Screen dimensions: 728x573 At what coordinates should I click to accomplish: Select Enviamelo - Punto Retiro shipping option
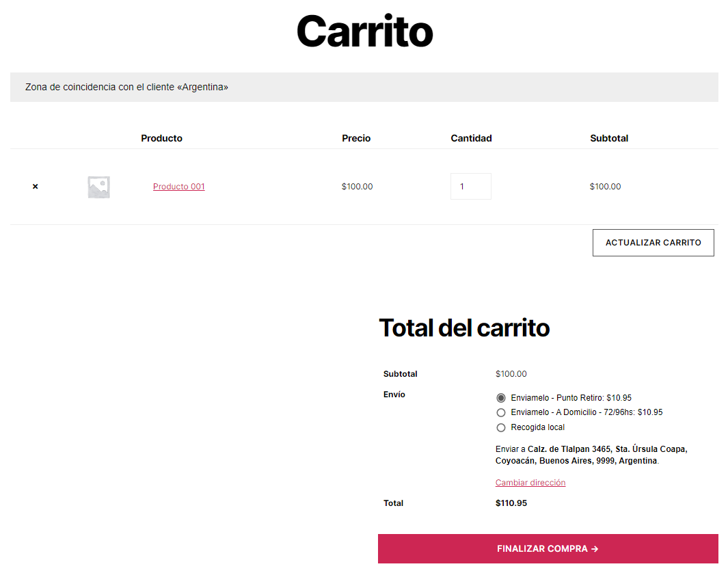tap(501, 398)
